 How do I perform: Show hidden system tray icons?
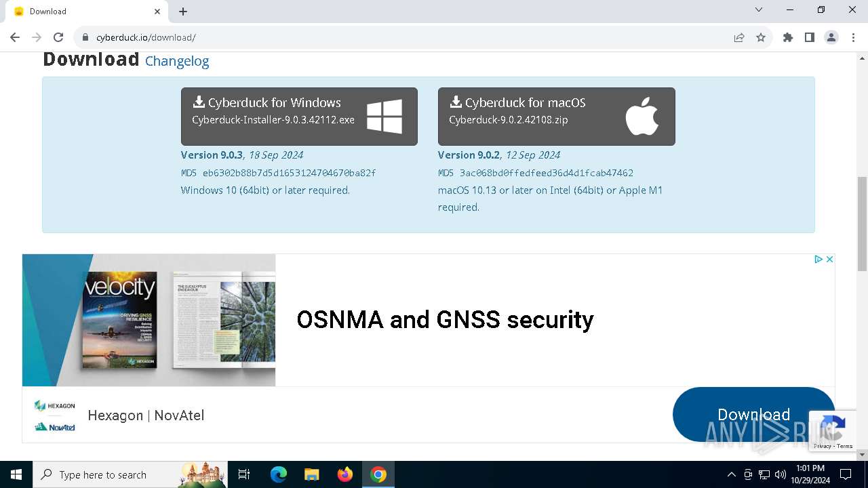pyautogui.click(x=731, y=474)
